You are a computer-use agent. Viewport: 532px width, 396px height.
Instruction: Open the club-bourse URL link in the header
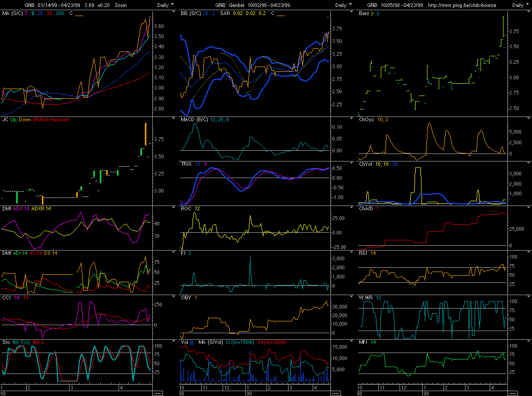point(462,5)
